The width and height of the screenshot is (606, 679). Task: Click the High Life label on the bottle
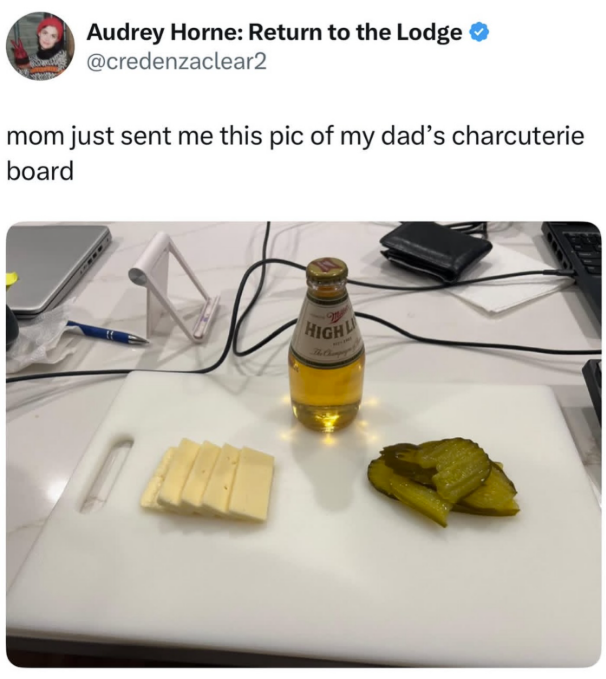coord(328,327)
